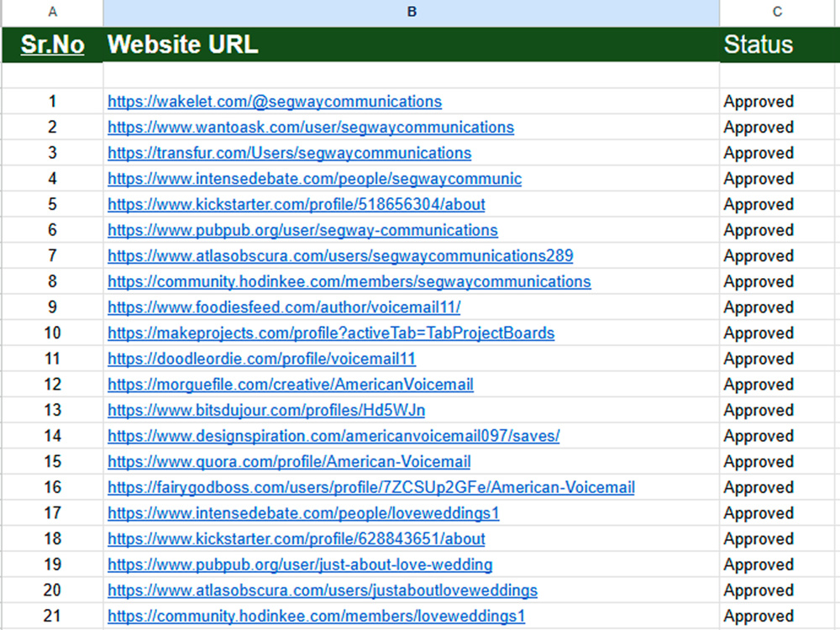Click serial number 8 cell

52,281
